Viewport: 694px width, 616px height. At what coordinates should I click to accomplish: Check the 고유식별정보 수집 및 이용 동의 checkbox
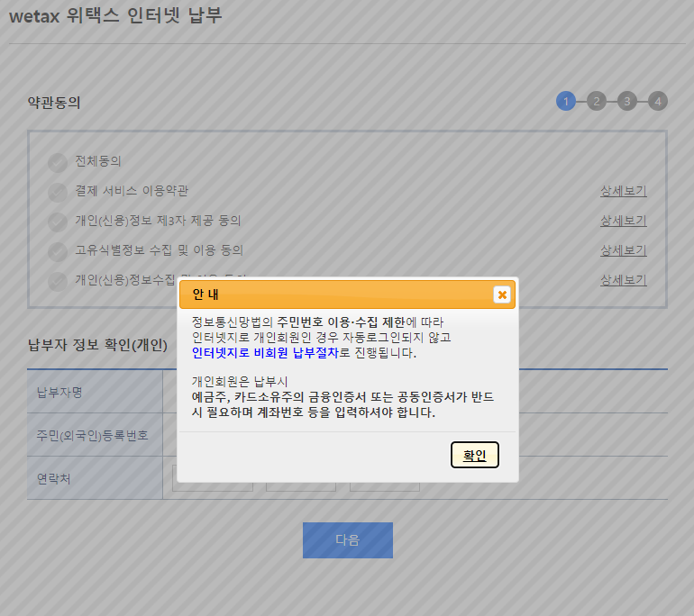pos(58,251)
